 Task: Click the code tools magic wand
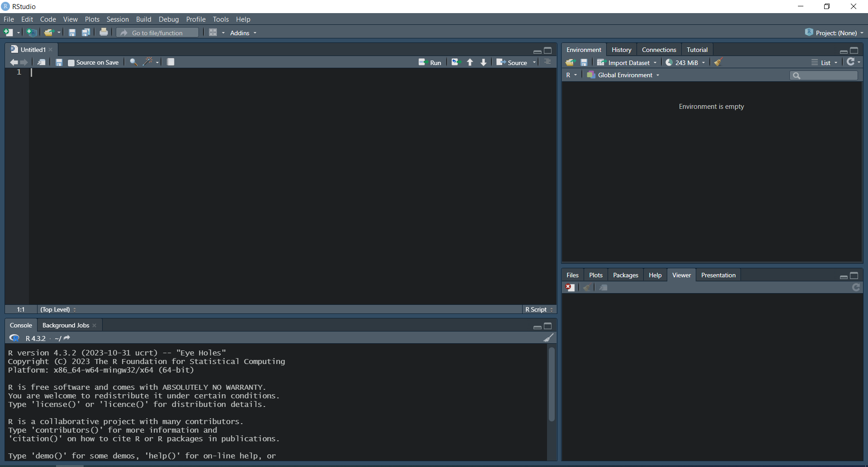pyautogui.click(x=148, y=62)
